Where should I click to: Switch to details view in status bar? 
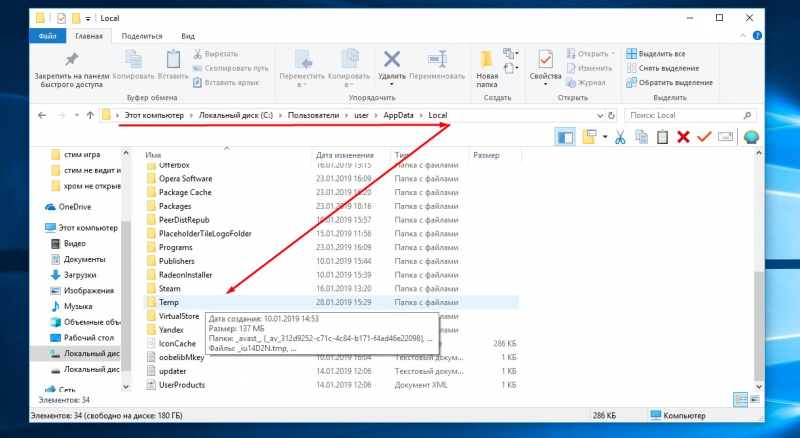[740, 400]
